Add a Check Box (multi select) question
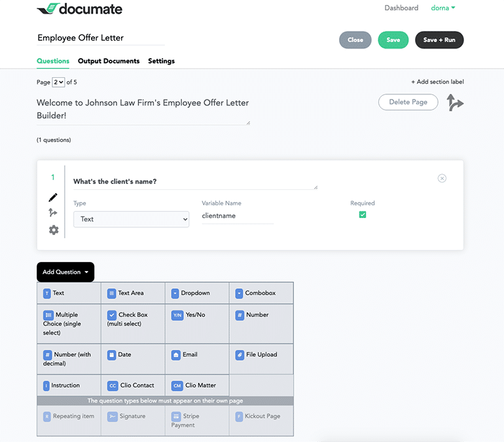504x442 pixels. pos(133,323)
